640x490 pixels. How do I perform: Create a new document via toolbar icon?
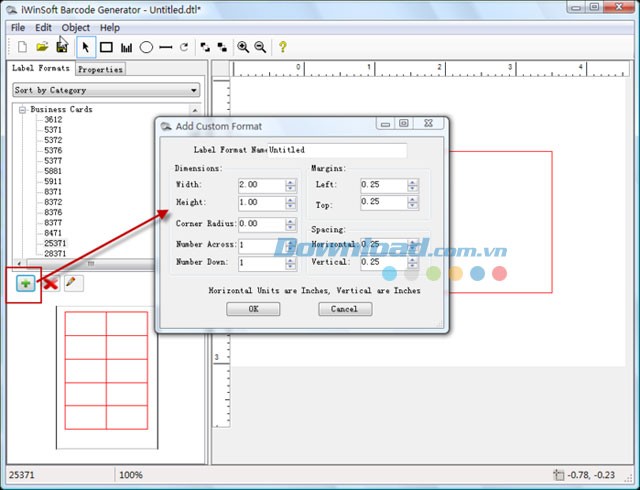pos(22,47)
